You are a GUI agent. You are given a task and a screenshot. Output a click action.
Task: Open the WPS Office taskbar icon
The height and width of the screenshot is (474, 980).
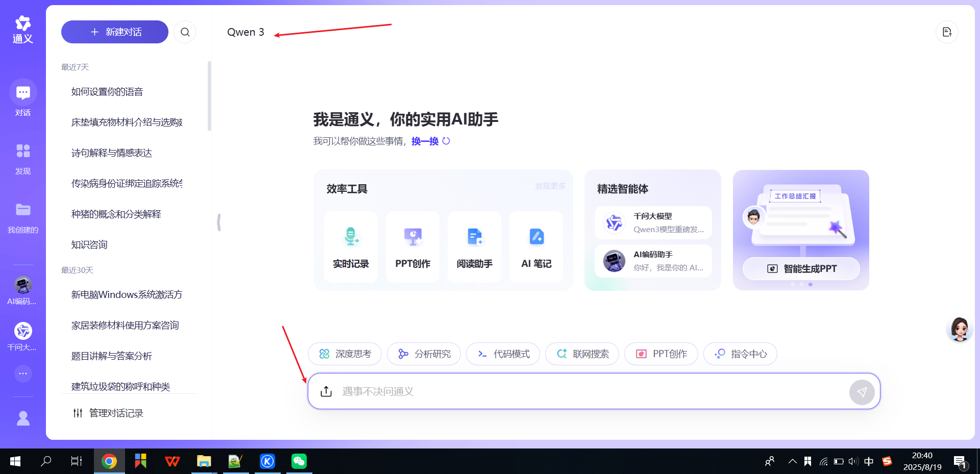pyautogui.click(x=173, y=462)
